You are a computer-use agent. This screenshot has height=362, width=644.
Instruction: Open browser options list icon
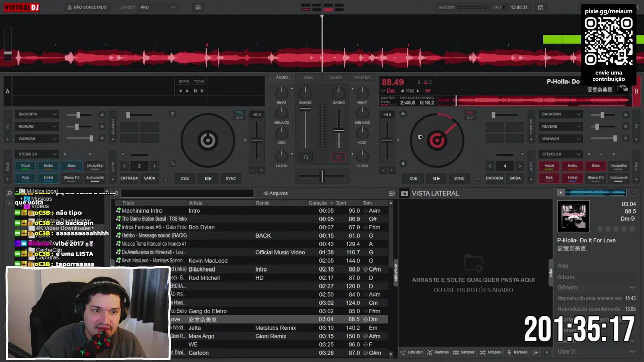392,193
